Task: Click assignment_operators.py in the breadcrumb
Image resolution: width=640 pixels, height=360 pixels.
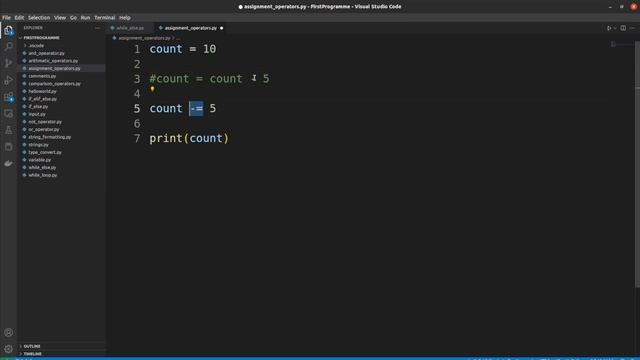Action: (144, 38)
